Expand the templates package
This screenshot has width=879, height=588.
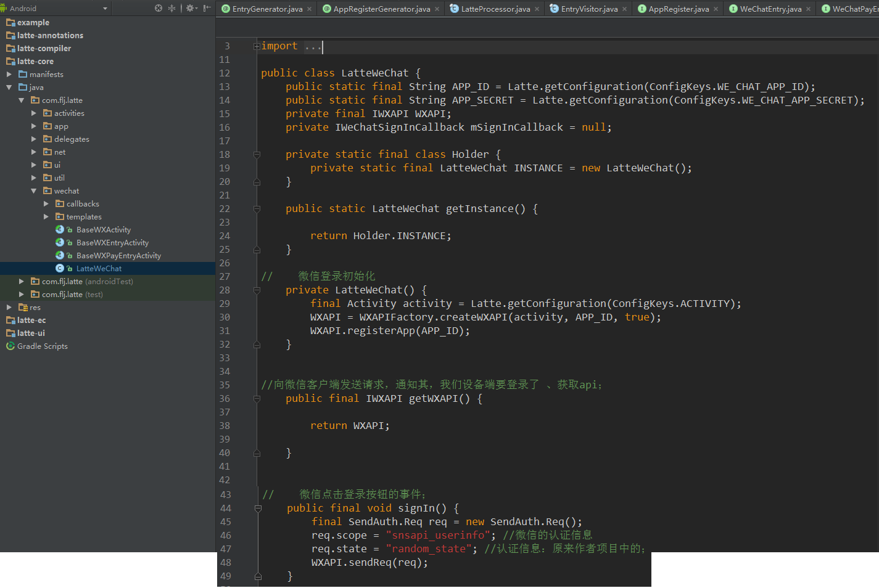[46, 216]
